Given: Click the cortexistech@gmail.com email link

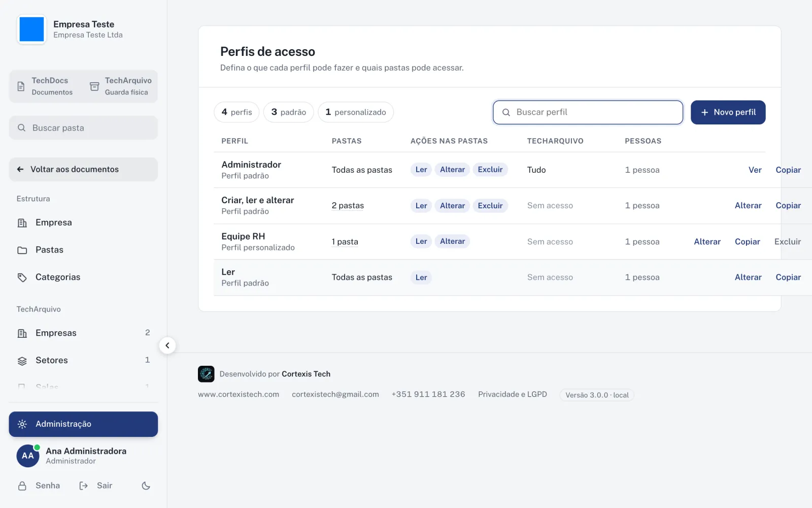Looking at the screenshot, I should 335,394.
